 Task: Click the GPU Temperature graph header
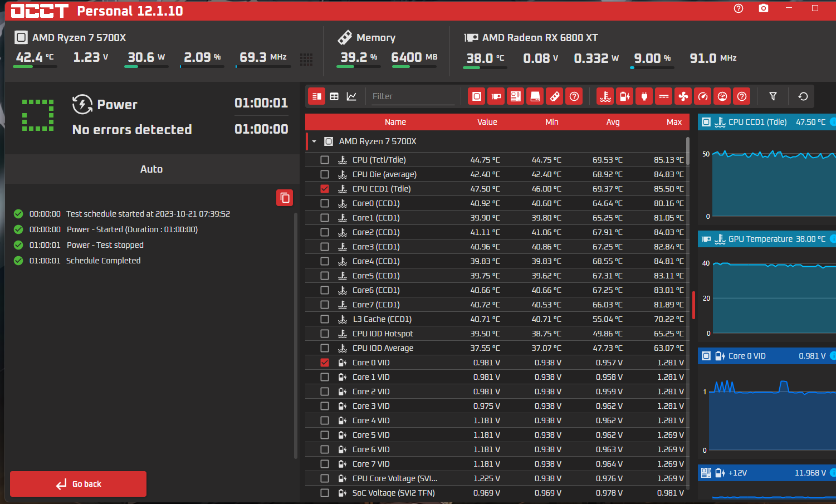click(x=767, y=239)
